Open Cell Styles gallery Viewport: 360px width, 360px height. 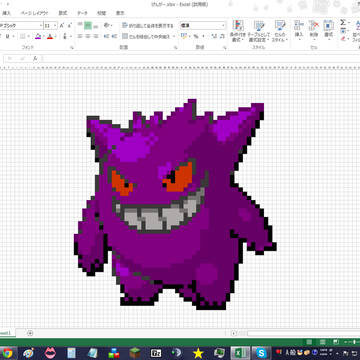tap(280, 31)
